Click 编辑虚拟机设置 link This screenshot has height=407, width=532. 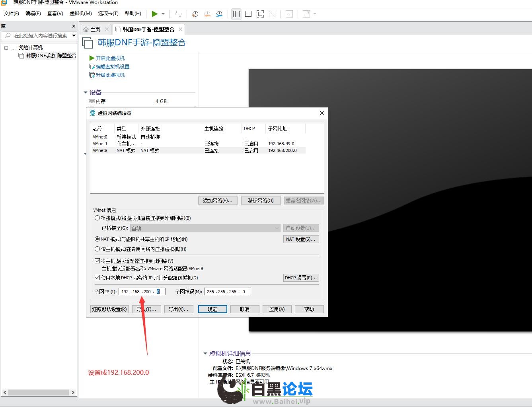pyautogui.click(x=113, y=66)
